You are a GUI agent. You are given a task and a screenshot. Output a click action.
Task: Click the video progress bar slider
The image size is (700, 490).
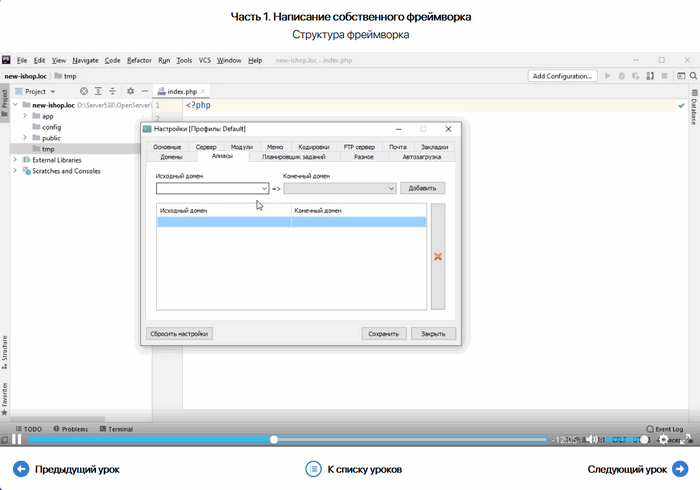[x=274, y=439]
